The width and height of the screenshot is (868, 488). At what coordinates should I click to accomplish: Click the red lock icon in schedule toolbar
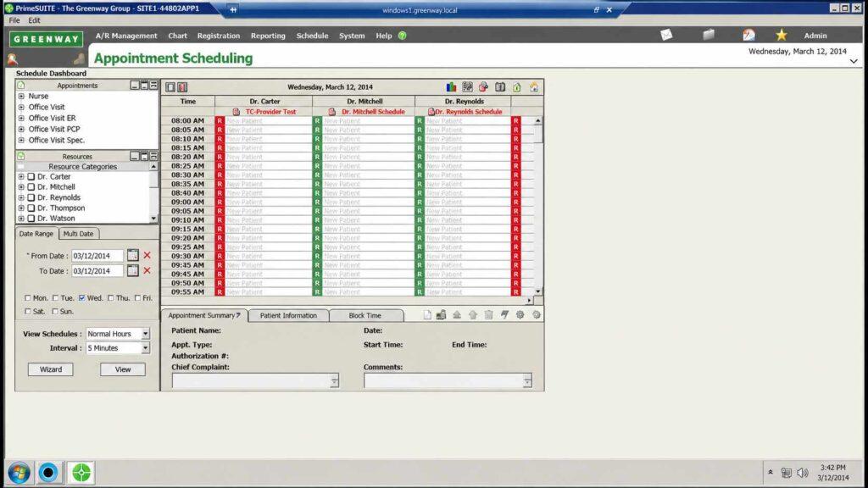(x=484, y=87)
